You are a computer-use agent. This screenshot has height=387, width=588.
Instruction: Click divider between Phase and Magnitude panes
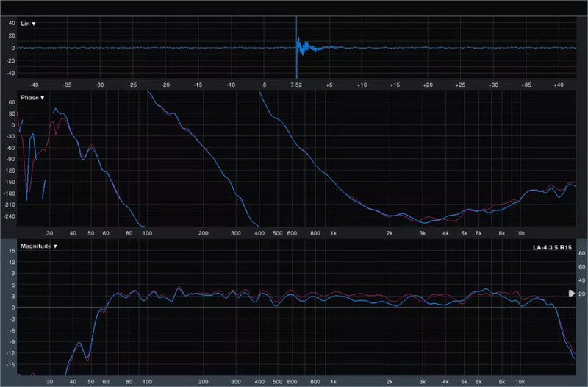pos(294,238)
